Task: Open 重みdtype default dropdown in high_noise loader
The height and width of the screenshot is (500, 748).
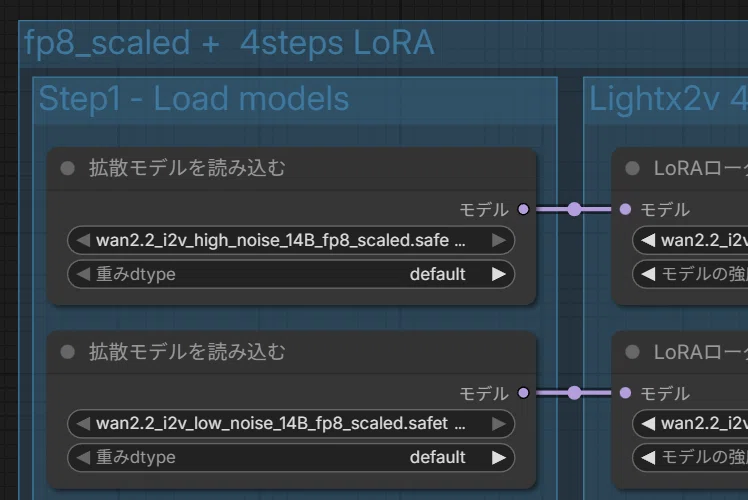Action: pos(291,274)
